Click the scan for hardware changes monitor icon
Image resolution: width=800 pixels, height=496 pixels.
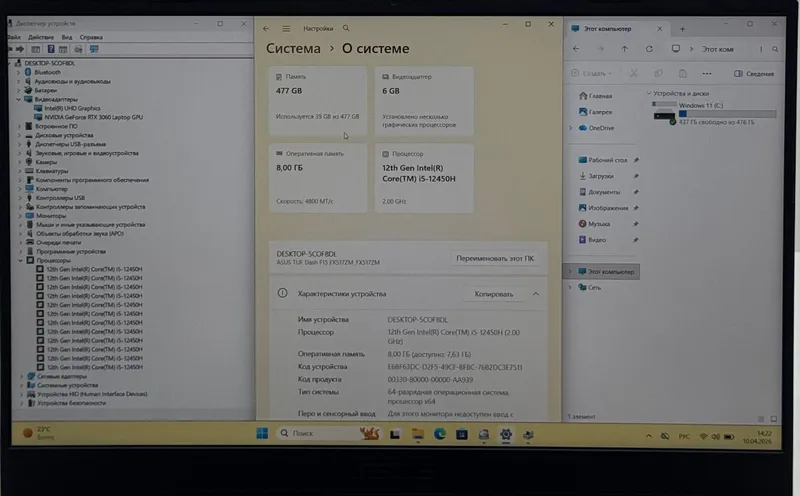(x=94, y=49)
